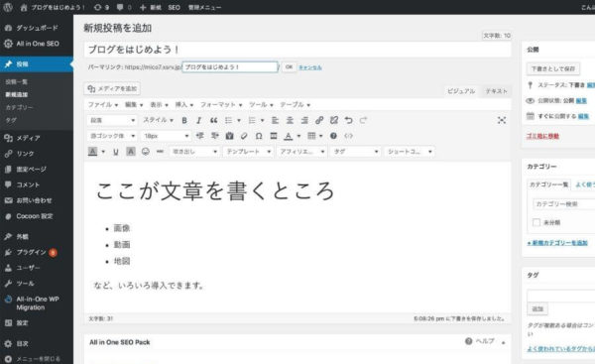Open the スタイル dropdown
The height and width of the screenshot is (364, 595).
(x=159, y=120)
